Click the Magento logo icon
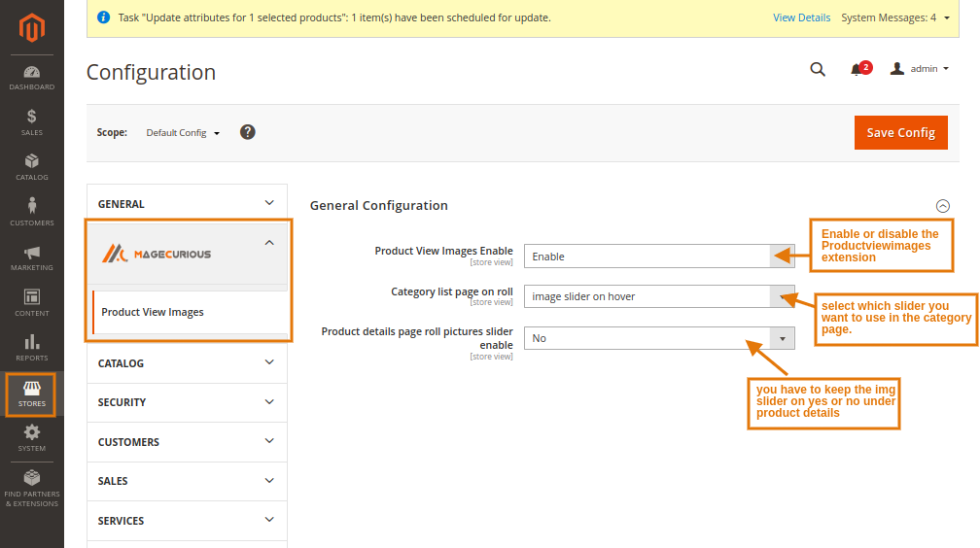 pos(32,27)
